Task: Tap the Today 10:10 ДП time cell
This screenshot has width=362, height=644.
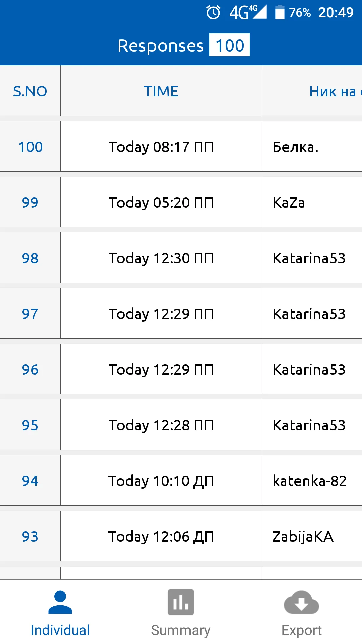Action: coord(161,481)
